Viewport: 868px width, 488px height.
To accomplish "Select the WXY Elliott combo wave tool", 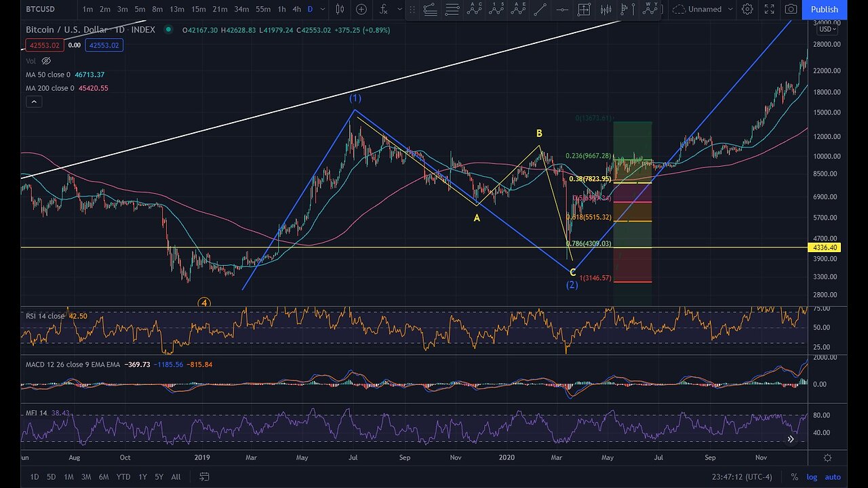I will [x=651, y=9].
